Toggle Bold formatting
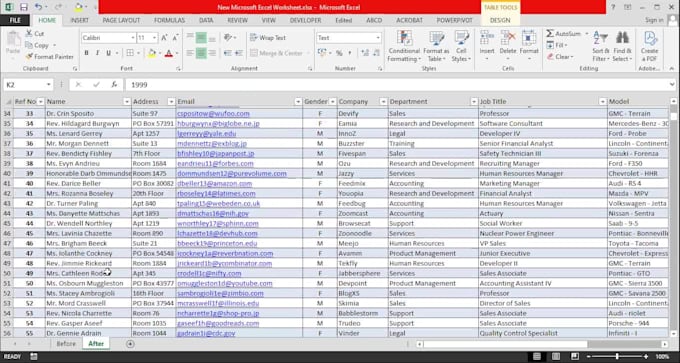 86,53
